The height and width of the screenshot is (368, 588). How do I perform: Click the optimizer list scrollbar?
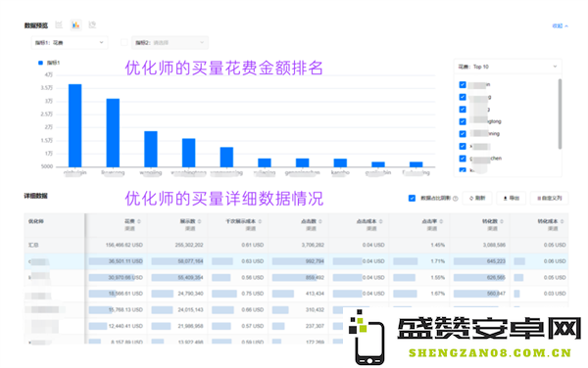tap(560, 114)
